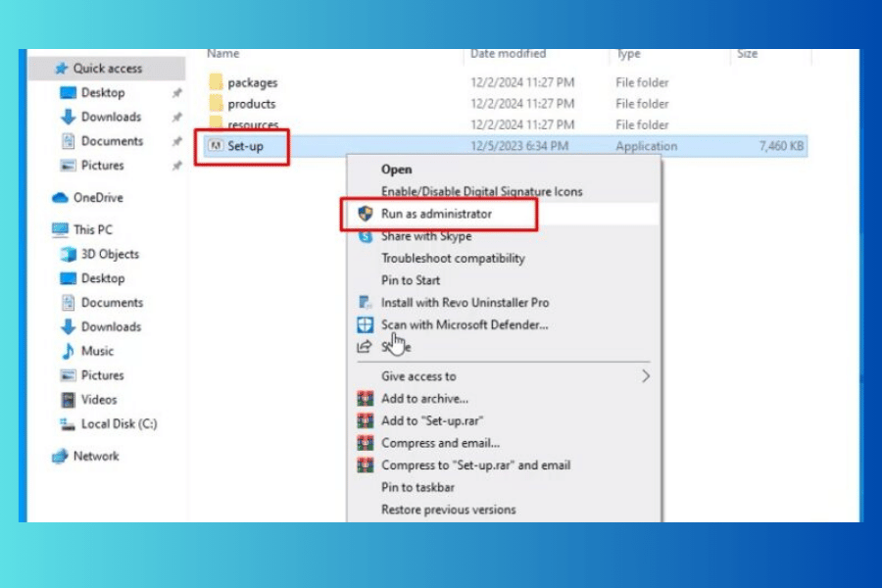Click the Music note icon in sidebar
882x588 pixels.
click(x=68, y=351)
